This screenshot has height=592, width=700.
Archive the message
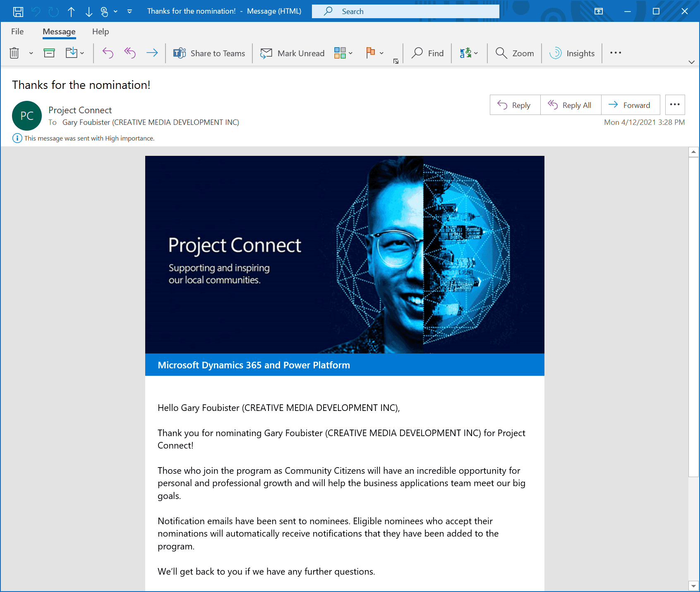pyautogui.click(x=49, y=53)
